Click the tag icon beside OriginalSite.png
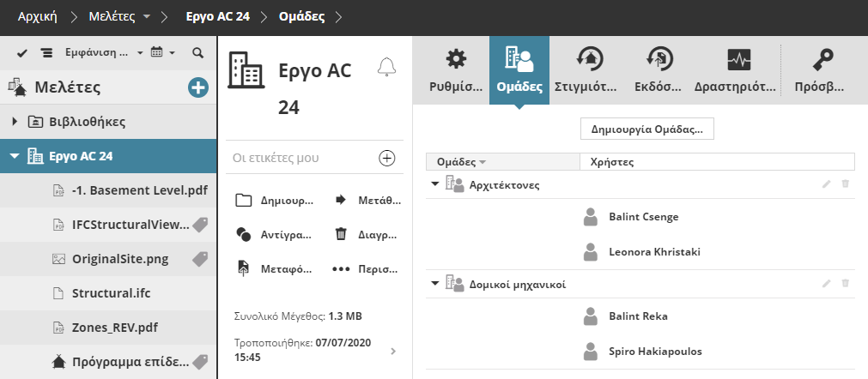This screenshot has width=868, height=379. pyautogui.click(x=200, y=258)
